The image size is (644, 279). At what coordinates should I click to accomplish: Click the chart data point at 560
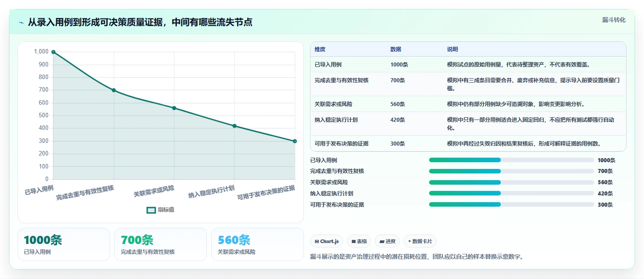pyautogui.click(x=174, y=108)
